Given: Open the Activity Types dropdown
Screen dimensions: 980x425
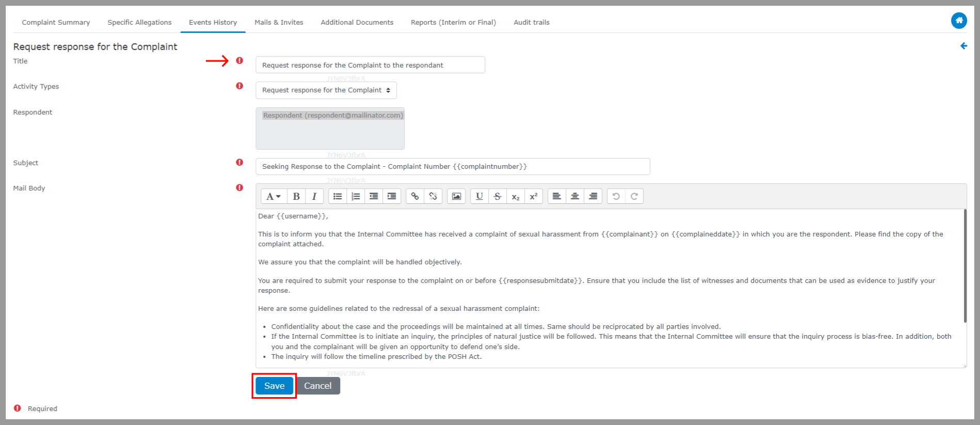Looking at the screenshot, I should 326,90.
